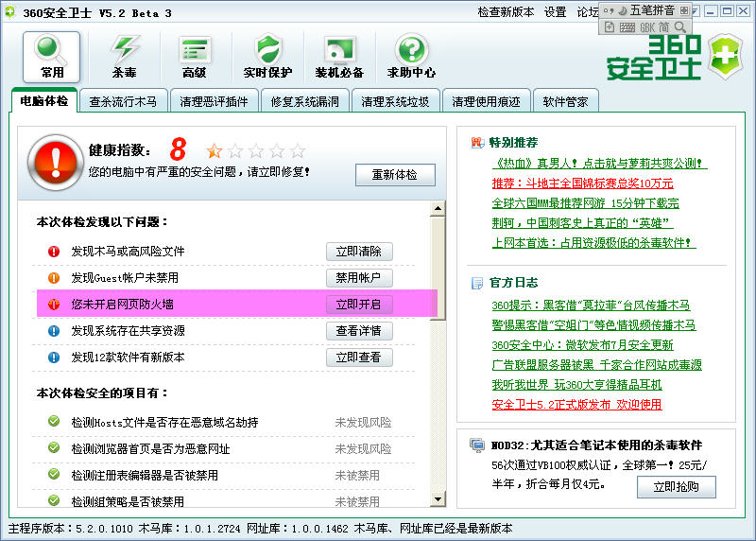756x541 pixels.
Task: Click the 检查新版本 menu item
Action: pos(506,12)
